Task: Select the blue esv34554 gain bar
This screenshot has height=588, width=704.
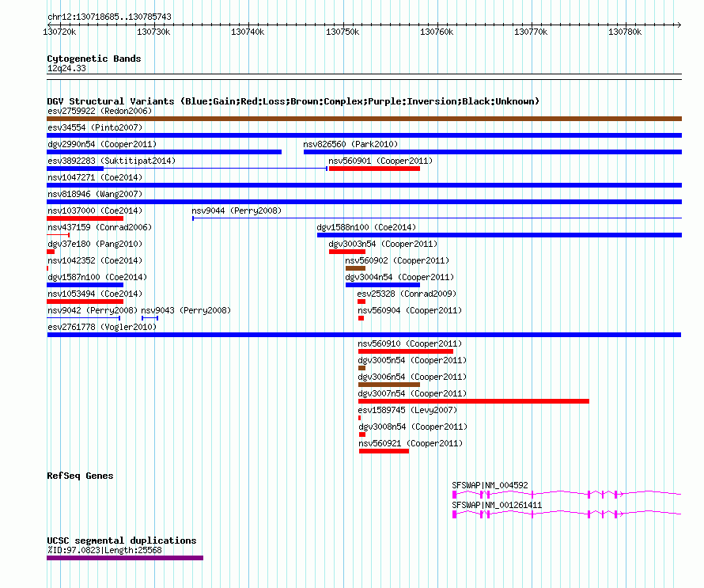Action: tap(364, 135)
